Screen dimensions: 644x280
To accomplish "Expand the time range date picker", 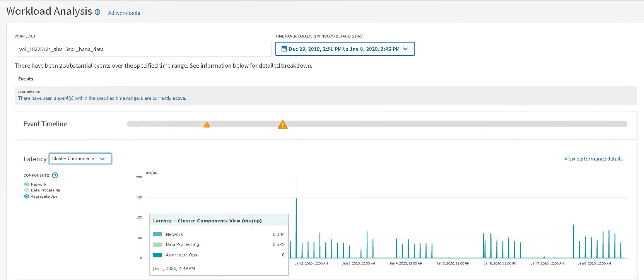I will [x=344, y=49].
